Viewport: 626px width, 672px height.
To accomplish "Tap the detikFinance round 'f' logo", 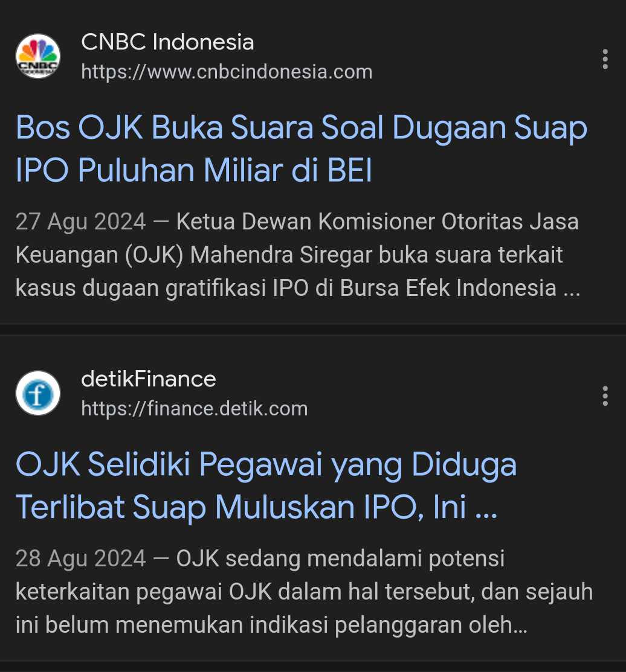I will coord(37,393).
